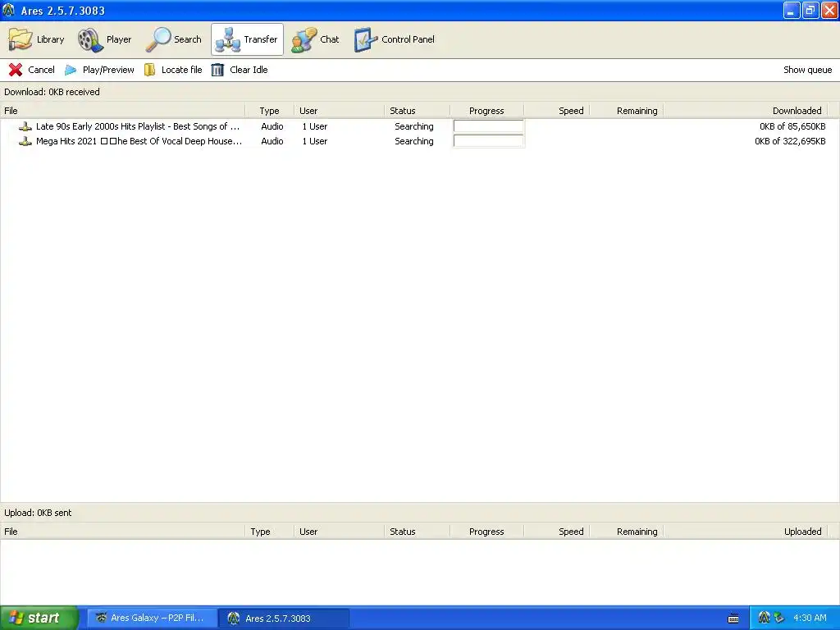Viewport: 840px width, 630px height.
Task: Sort uploads by User column
Action: tap(339, 532)
